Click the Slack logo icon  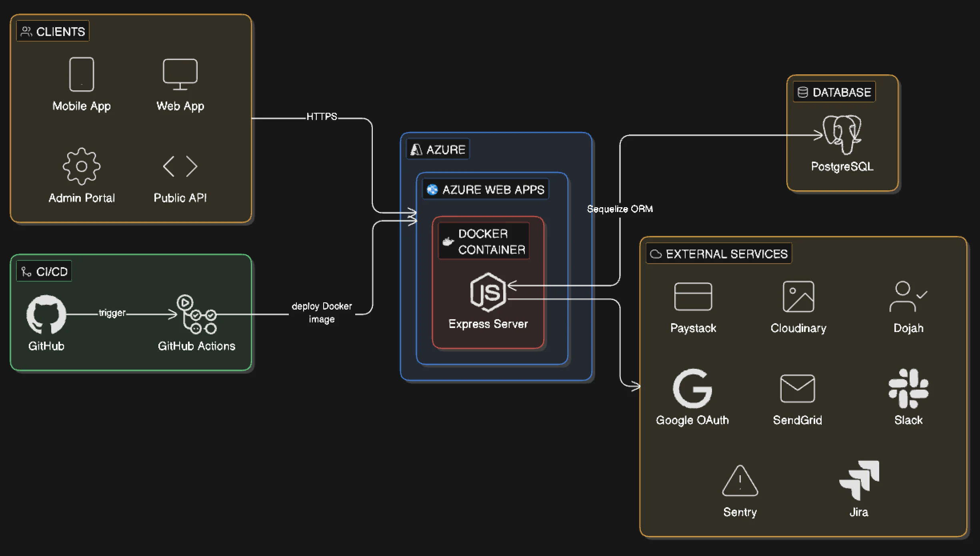(x=908, y=388)
